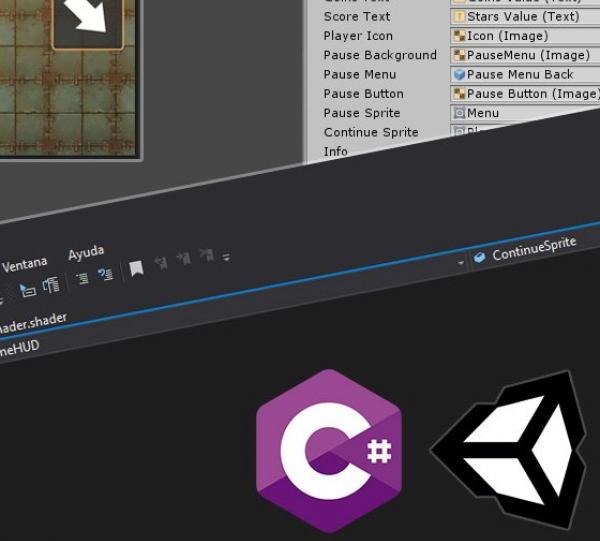The height and width of the screenshot is (541, 600).
Task: Click the Score Text property label
Action: [x=357, y=16]
